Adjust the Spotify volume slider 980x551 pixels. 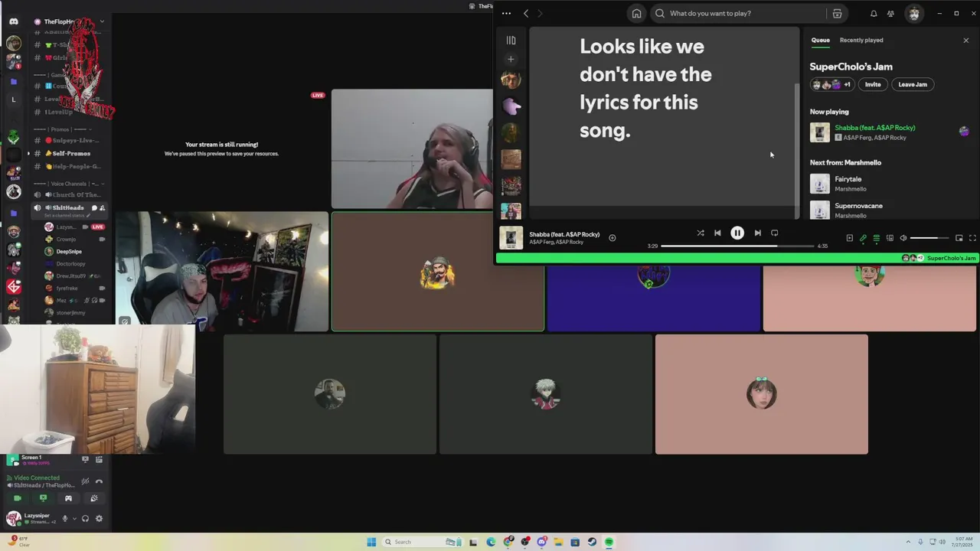(929, 238)
